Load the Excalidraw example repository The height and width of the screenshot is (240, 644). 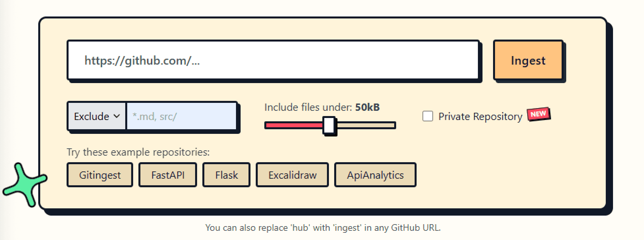click(x=292, y=175)
